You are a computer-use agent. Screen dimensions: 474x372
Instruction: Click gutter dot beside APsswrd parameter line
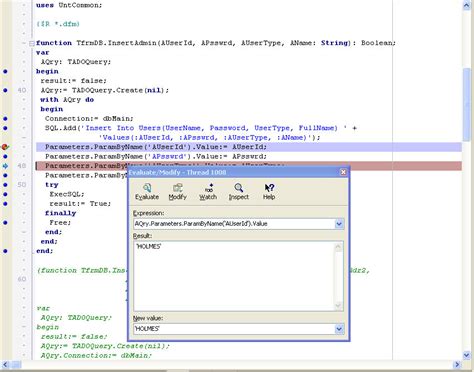[x=5, y=156]
